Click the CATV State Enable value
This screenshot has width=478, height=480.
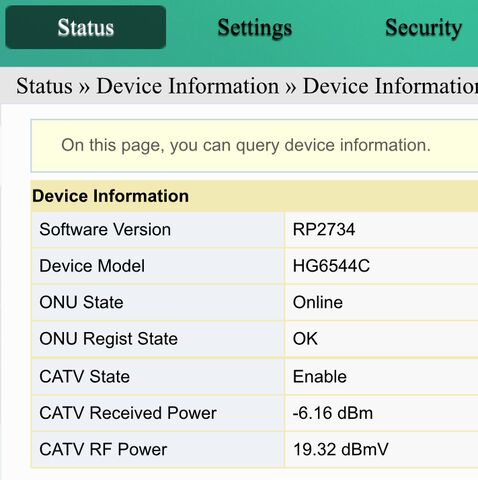320,377
